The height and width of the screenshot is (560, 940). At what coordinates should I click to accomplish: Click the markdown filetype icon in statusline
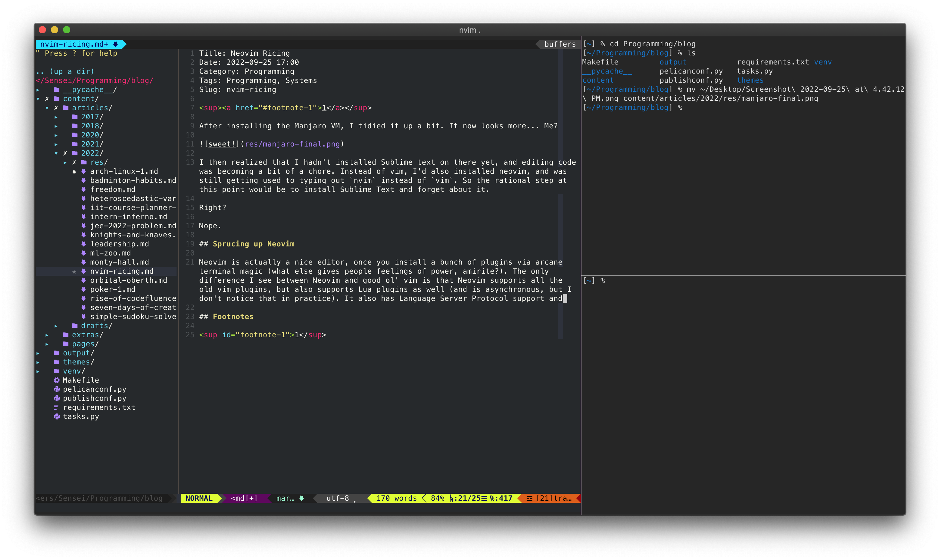pos(302,498)
